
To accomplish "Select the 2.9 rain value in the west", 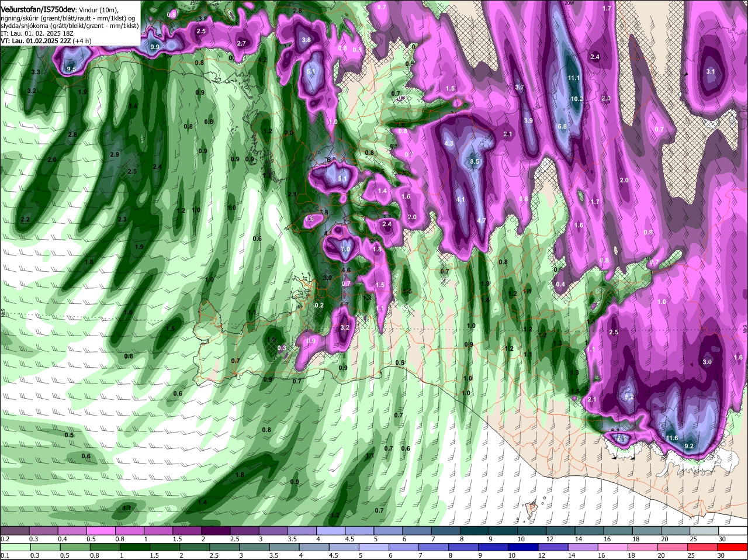I will [115, 154].
